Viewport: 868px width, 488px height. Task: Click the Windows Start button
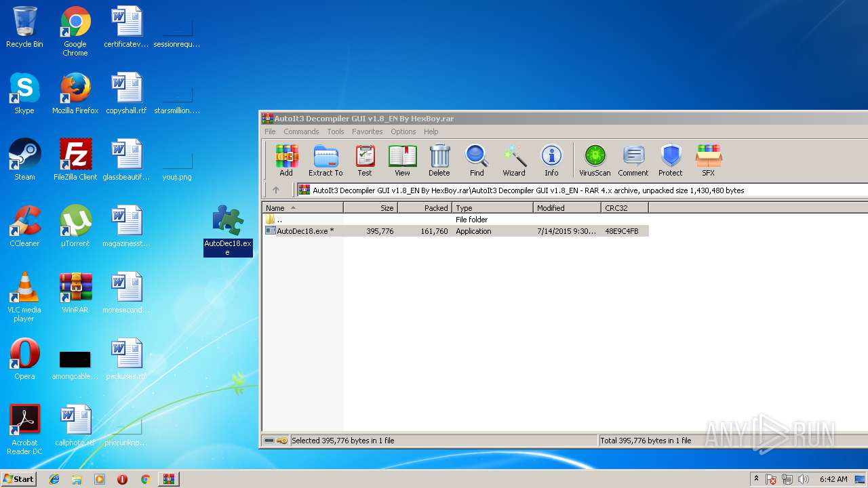click(x=18, y=479)
